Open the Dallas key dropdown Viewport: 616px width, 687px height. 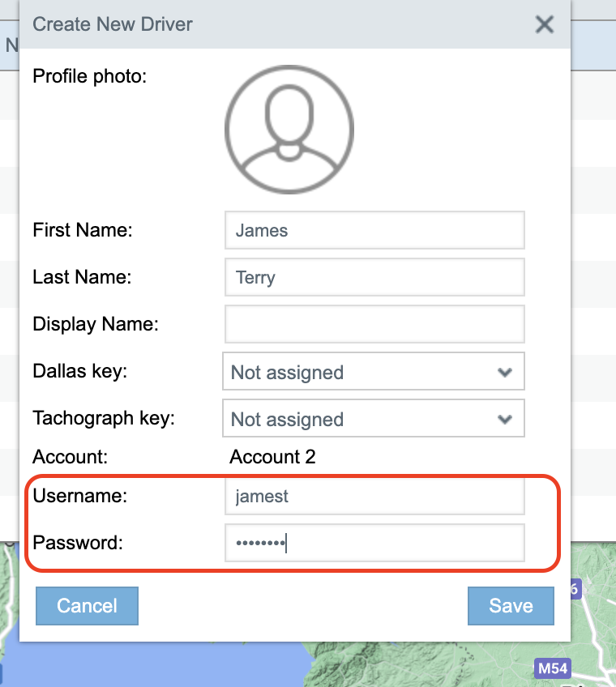373,373
